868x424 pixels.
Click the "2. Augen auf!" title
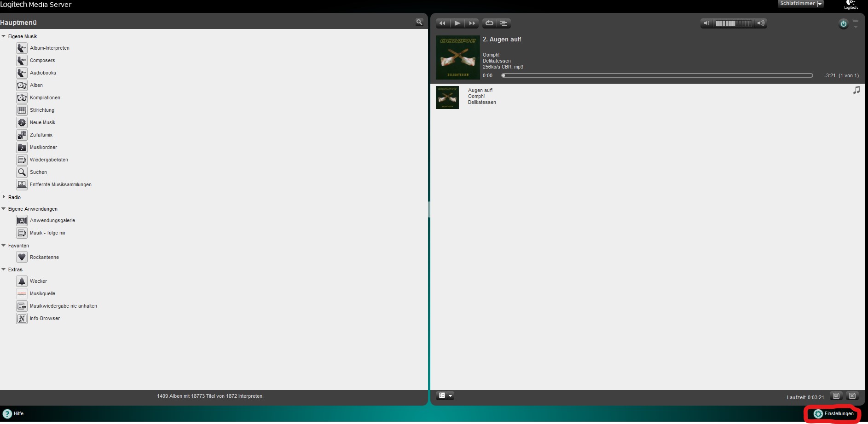tap(502, 40)
